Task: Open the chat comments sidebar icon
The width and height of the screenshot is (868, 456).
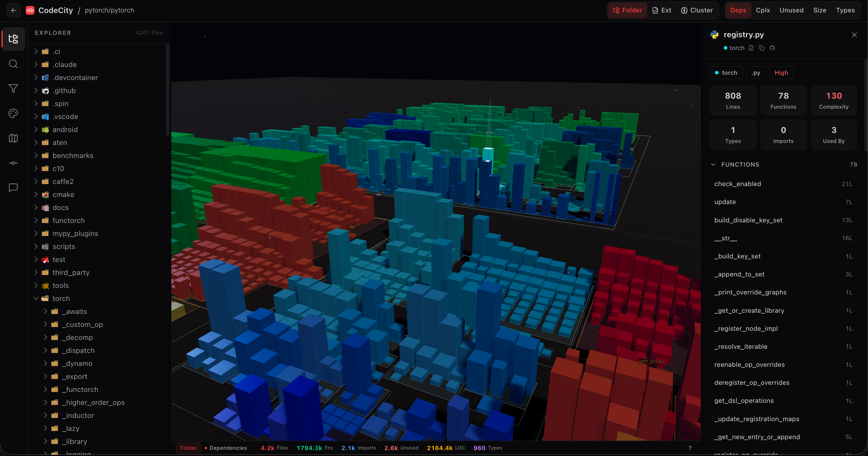Action: tap(13, 188)
